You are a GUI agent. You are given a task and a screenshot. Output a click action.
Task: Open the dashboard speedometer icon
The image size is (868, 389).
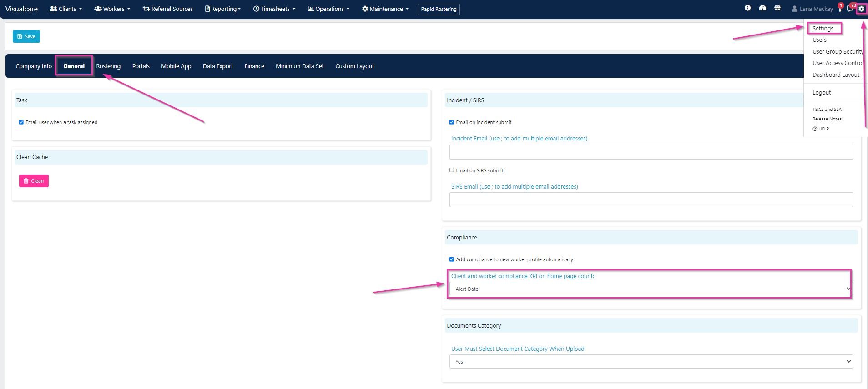pyautogui.click(x=762, y=8)
